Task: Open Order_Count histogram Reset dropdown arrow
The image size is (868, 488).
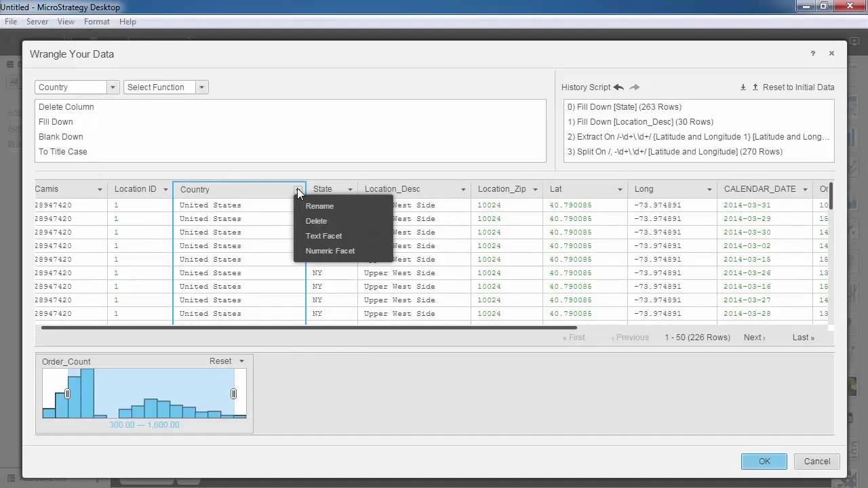Action: 241,361
